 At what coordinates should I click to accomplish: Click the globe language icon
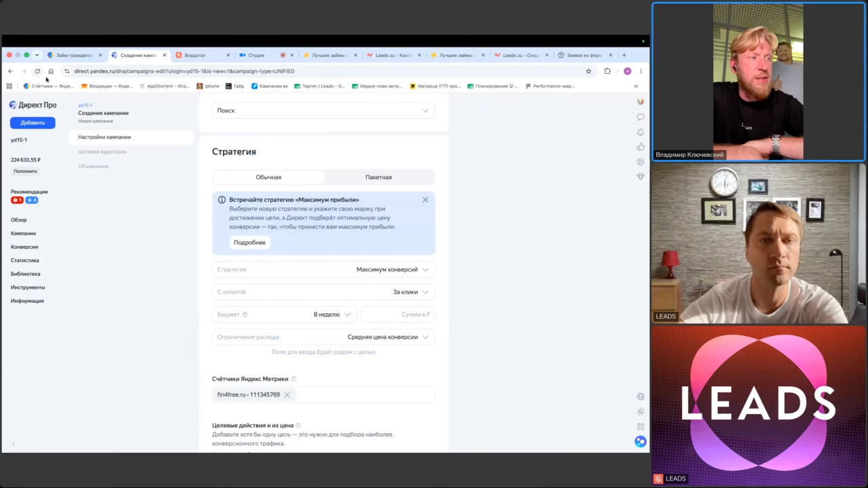(640, 396)
